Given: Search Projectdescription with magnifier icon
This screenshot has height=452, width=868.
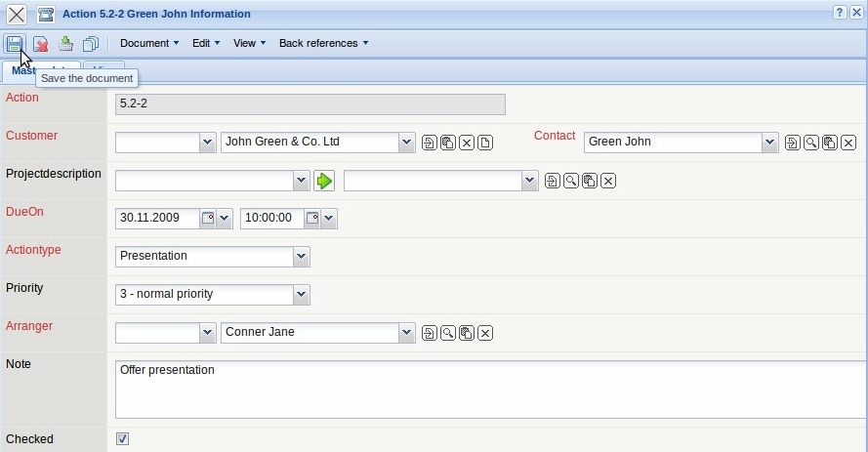Looking at the screenshot, I should click(x=571, y=181).
